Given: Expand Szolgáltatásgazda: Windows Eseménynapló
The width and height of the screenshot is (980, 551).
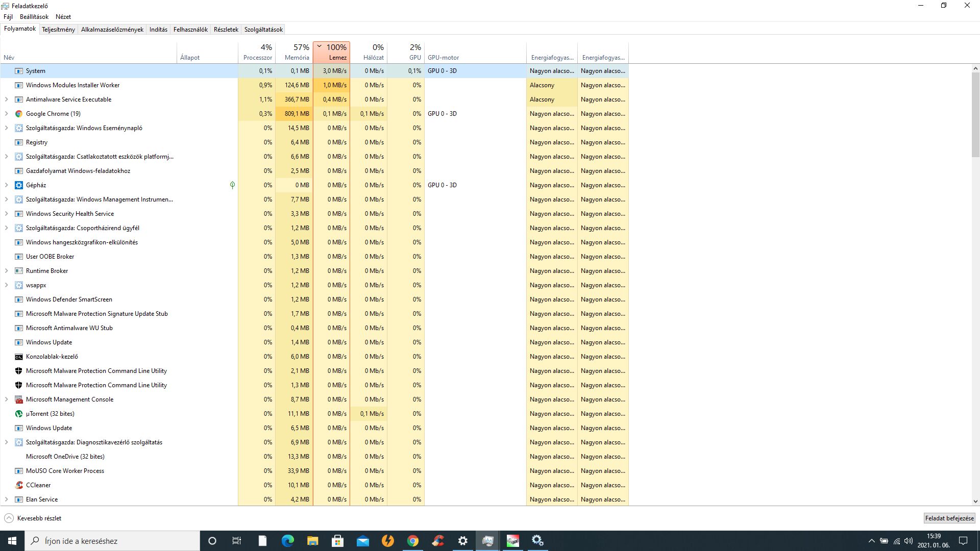Looking at the screenshot, I should [6, 128].
